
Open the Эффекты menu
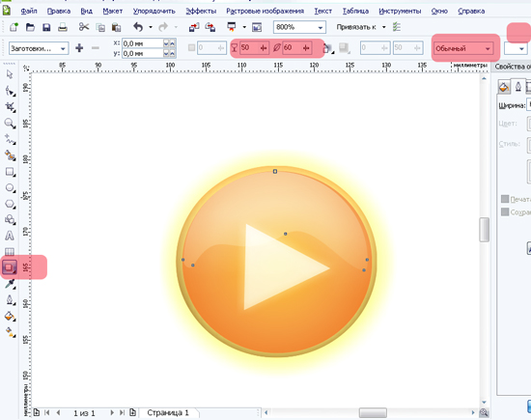[201, 12]
